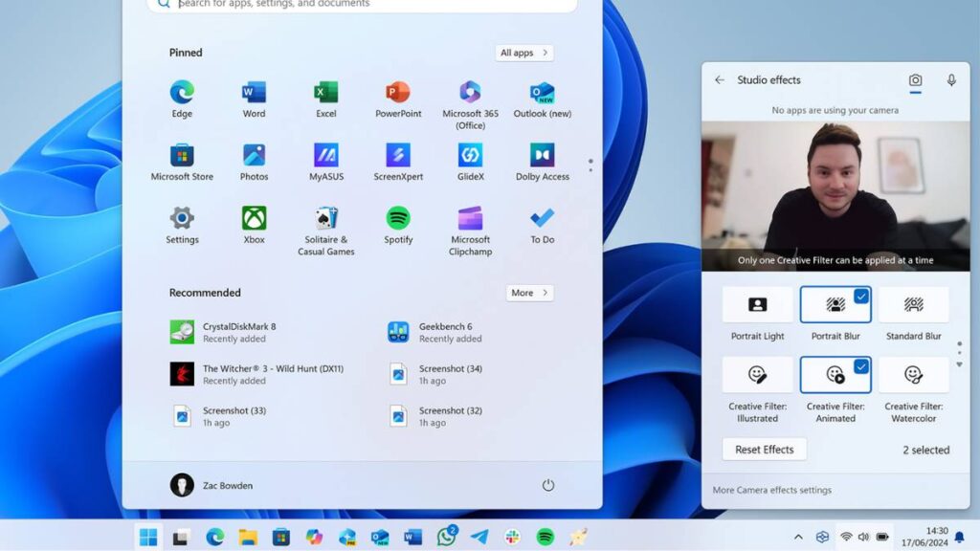Show more recommended items
The height and width of the screenshot is (551, 980).
pyautogui.click(x=529, y=293)
